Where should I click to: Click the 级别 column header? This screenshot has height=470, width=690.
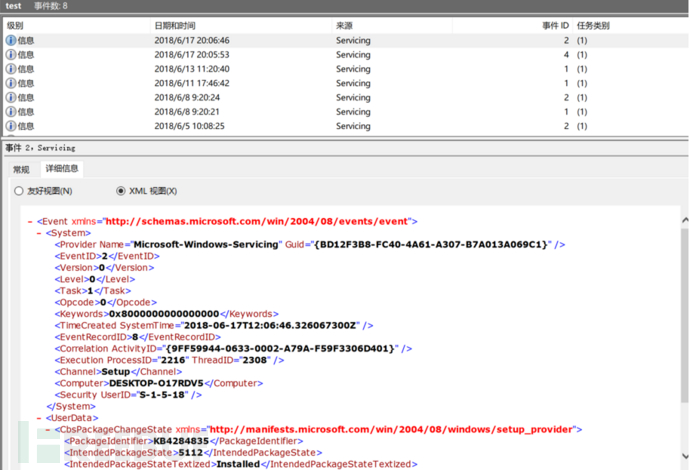[16, 24]
